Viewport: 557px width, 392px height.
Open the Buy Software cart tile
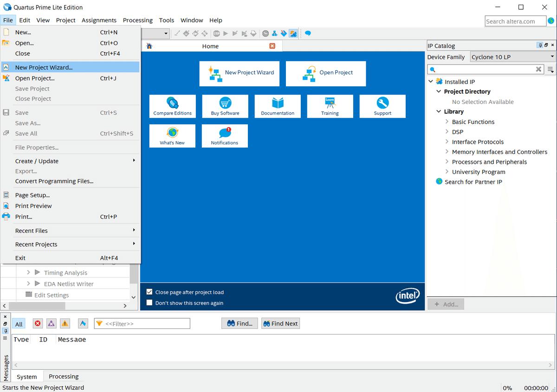(x=225, y=106)
